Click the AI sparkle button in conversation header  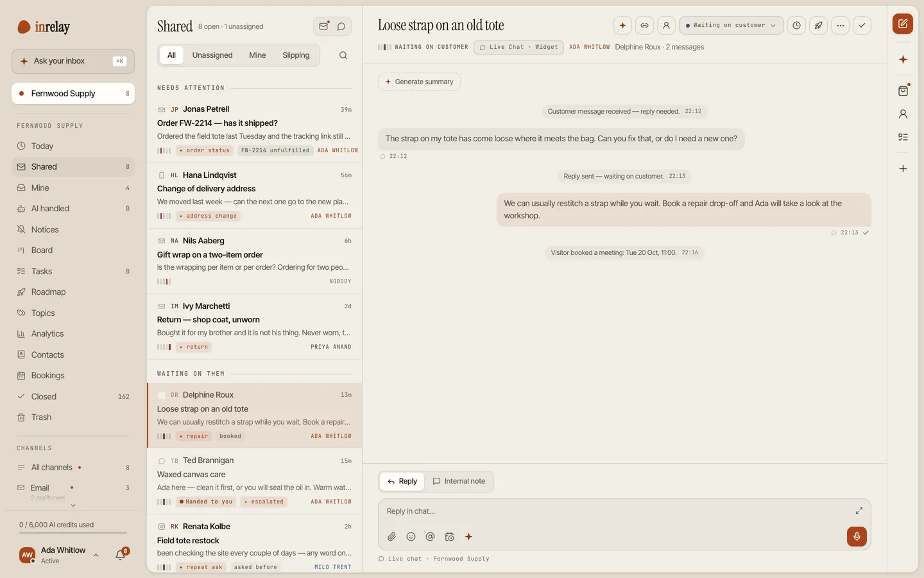click(622, 26)
